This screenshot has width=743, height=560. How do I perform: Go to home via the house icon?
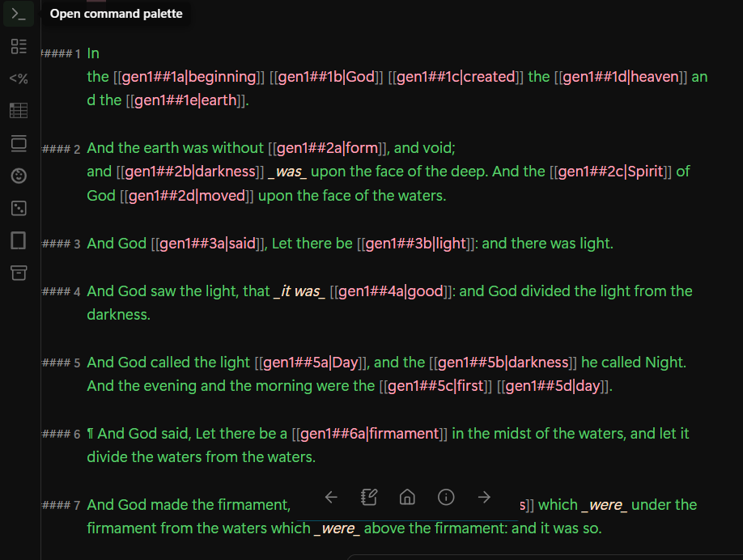407,497
